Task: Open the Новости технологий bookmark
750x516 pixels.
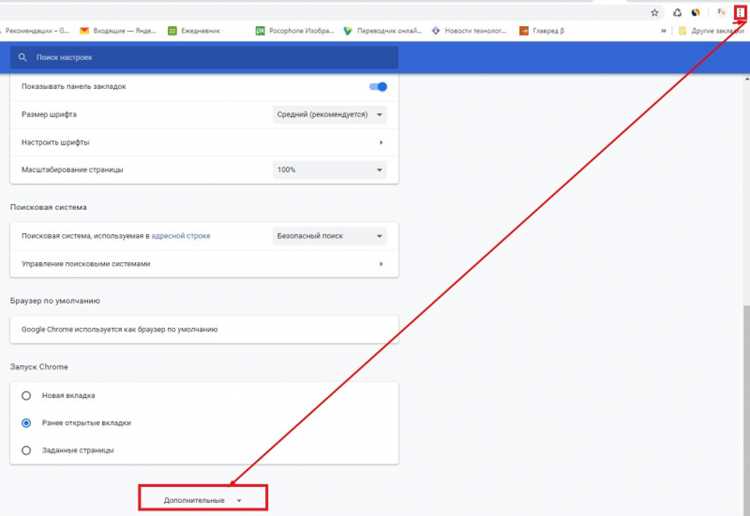Action: [468, 31]
